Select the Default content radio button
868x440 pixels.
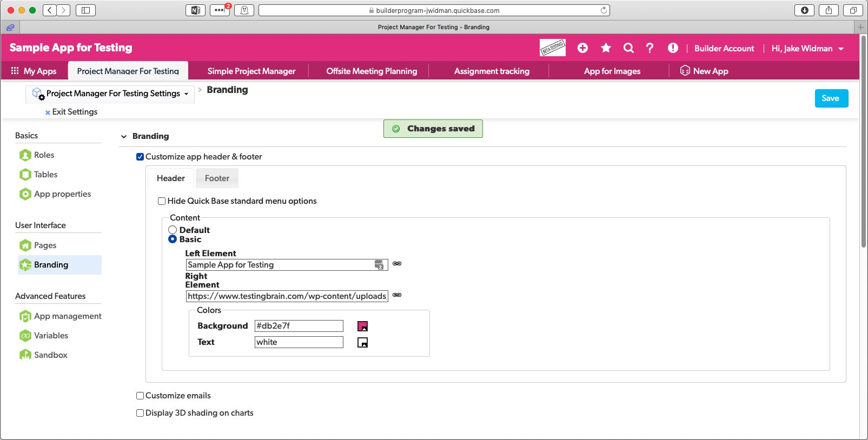[x=173, y=230]
